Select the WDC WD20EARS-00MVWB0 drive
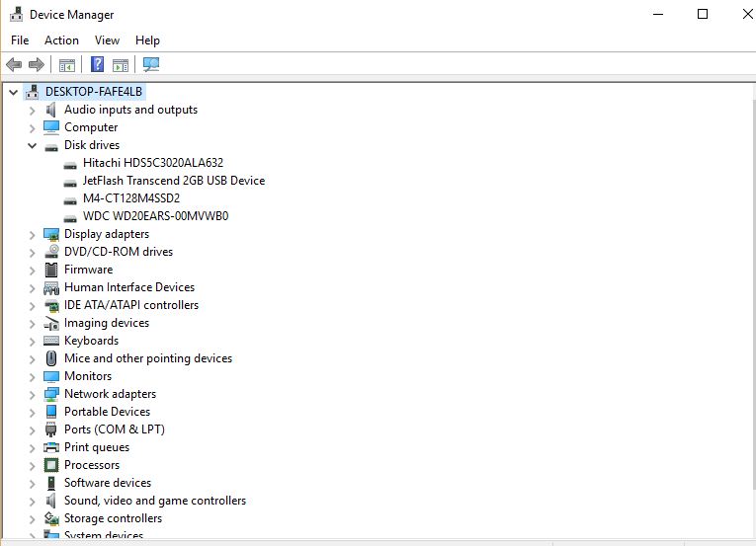 (156, 216)
